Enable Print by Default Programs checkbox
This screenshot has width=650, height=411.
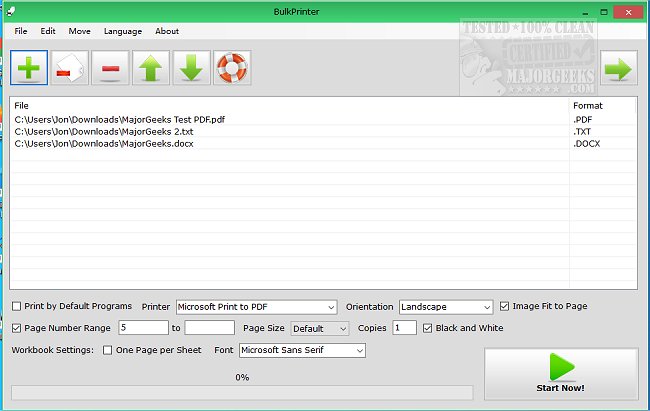pos(17,306)
